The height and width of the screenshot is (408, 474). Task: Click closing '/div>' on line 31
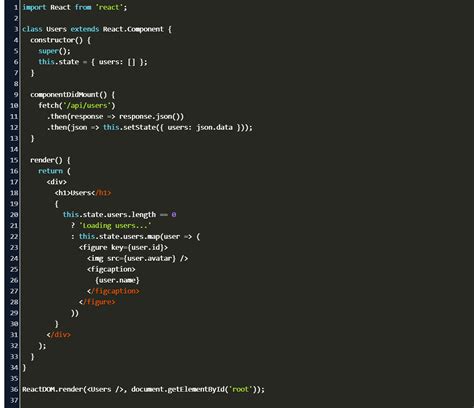tap(60, 335)
